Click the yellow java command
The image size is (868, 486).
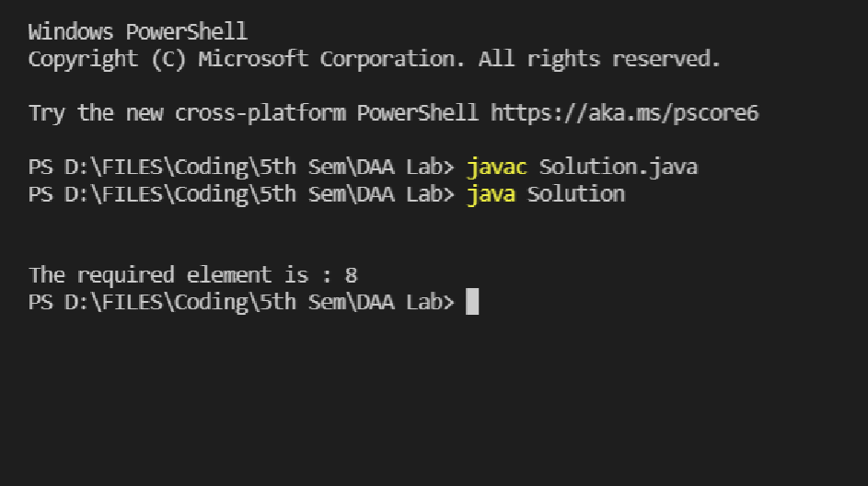(x=491, y=195)
